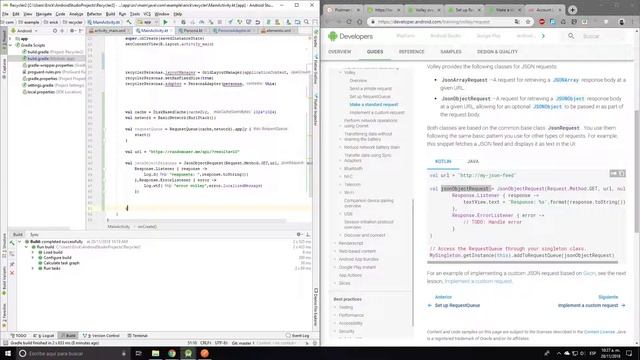
Task: Open the VCS menu
Action: pyautogui.click(x=147, y=14)
